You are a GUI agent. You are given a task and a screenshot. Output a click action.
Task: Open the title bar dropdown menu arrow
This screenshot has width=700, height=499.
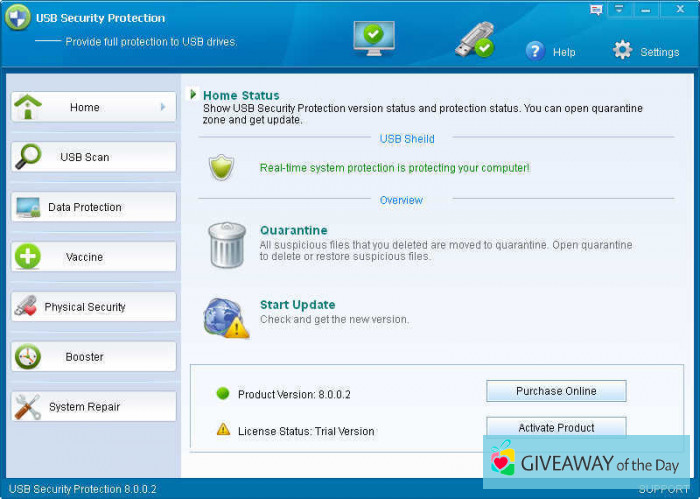click(x=619, y=9)
